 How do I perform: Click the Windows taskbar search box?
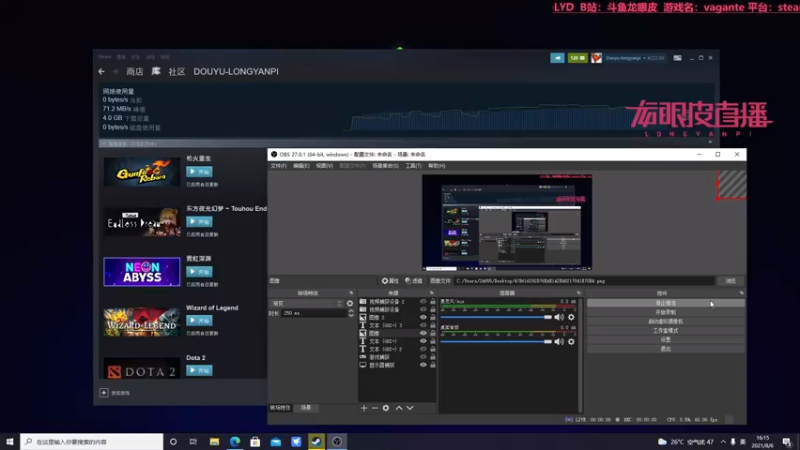92,441
